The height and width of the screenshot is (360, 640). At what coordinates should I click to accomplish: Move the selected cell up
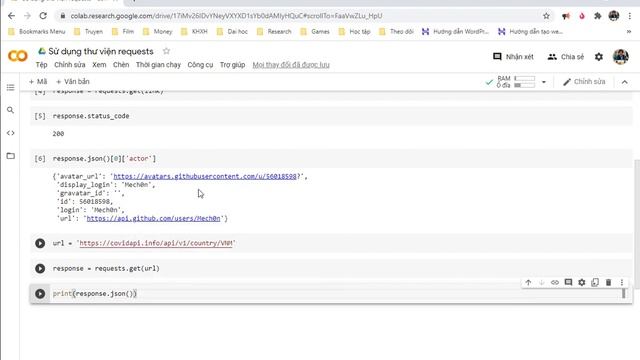[x=528, y=282]
